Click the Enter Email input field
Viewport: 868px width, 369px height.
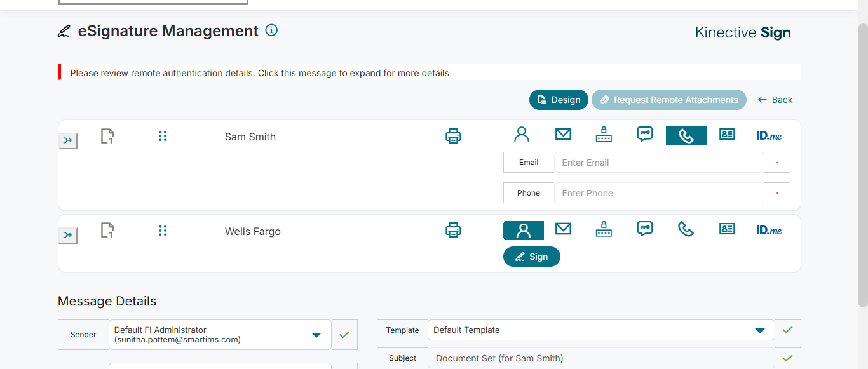[658, 163]
